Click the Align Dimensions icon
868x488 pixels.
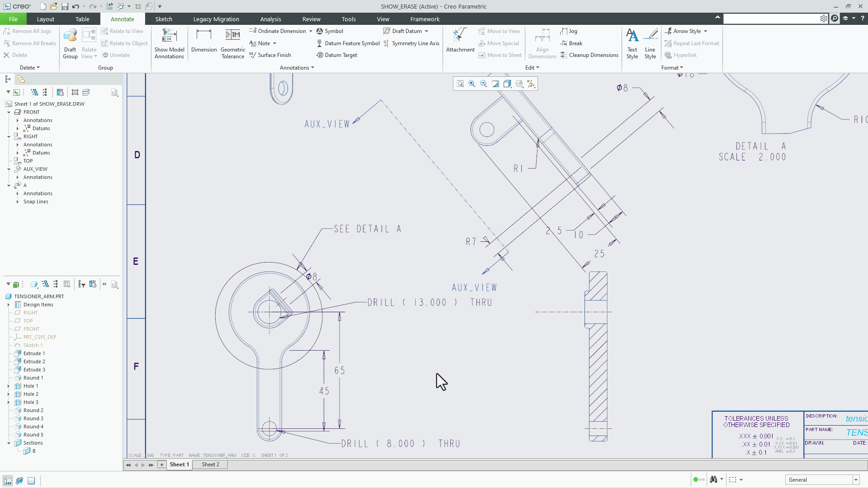tap(542, 43)
